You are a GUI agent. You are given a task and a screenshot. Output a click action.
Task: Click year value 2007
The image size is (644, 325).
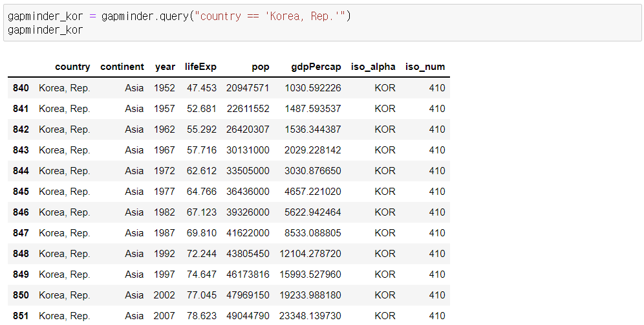pos(164,316)
